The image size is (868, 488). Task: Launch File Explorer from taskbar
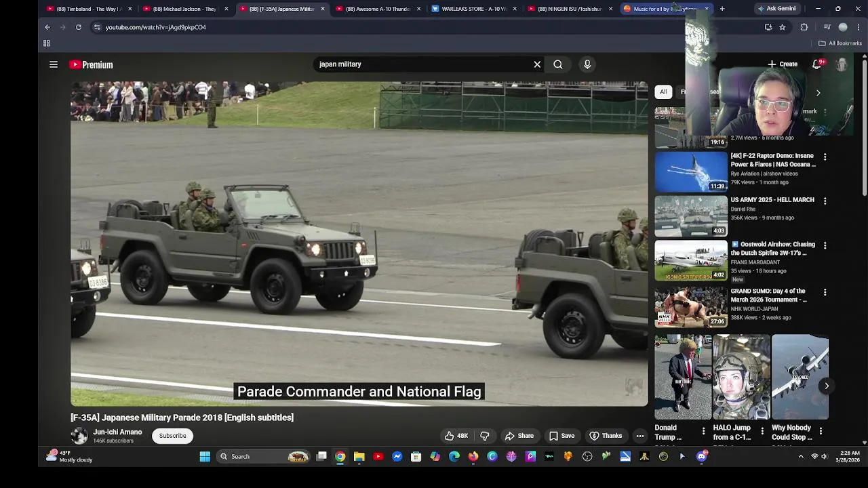(x=359, y=457)
